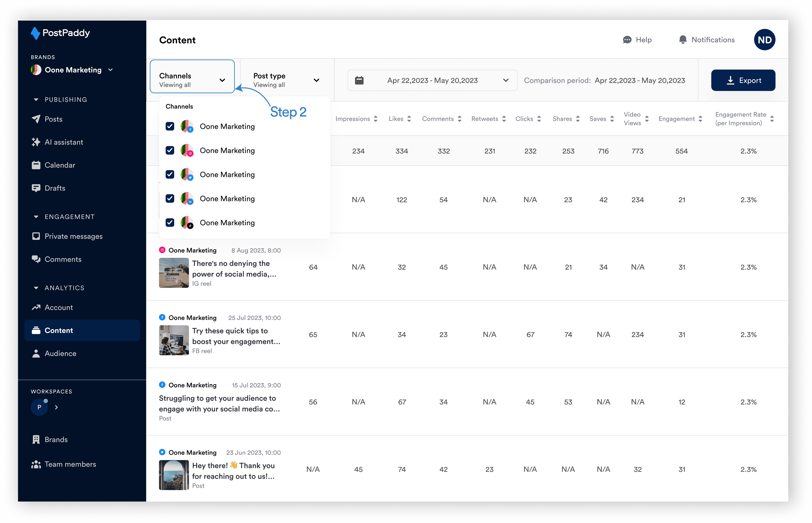Viewport: 812px width, 523px height.
Task: Open Account analytics menu item
Action: 58,307
